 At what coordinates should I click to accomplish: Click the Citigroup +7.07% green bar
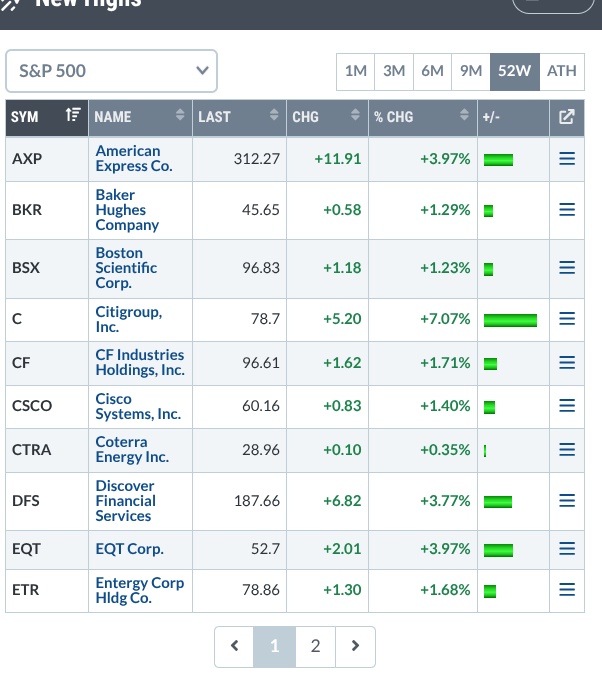click(510, 320)
